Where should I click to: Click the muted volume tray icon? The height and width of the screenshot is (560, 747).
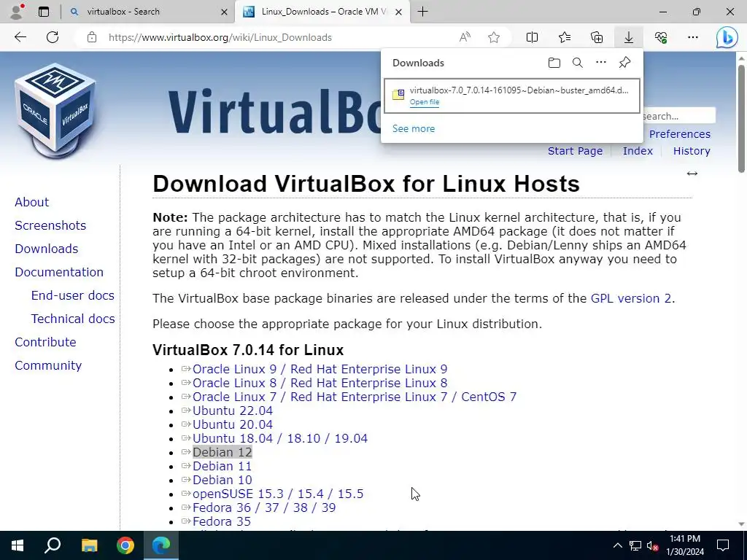653,545
